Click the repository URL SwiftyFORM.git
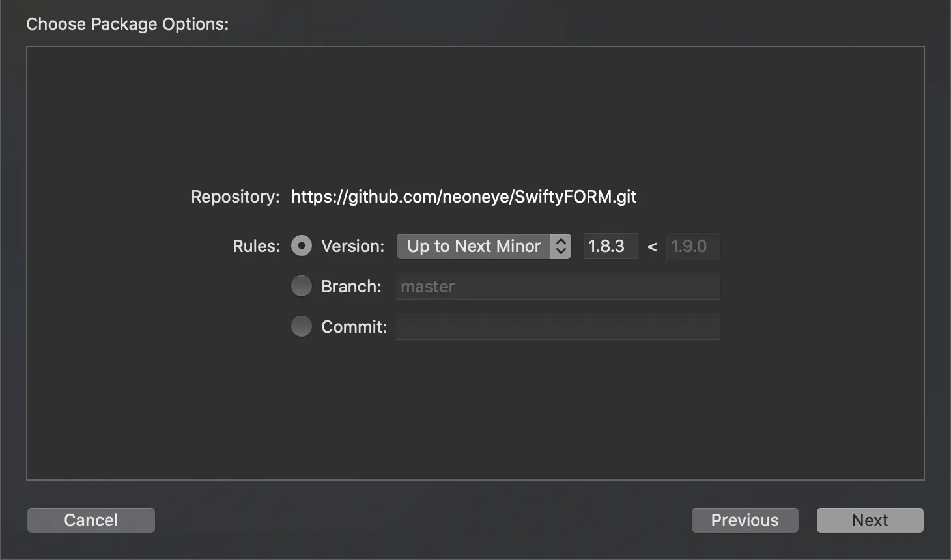Image resolution: width=951 pixels, height=560 pixels. tap(464, 197)
